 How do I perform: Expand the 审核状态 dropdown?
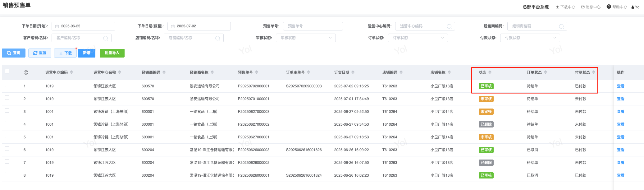[306, 38]
